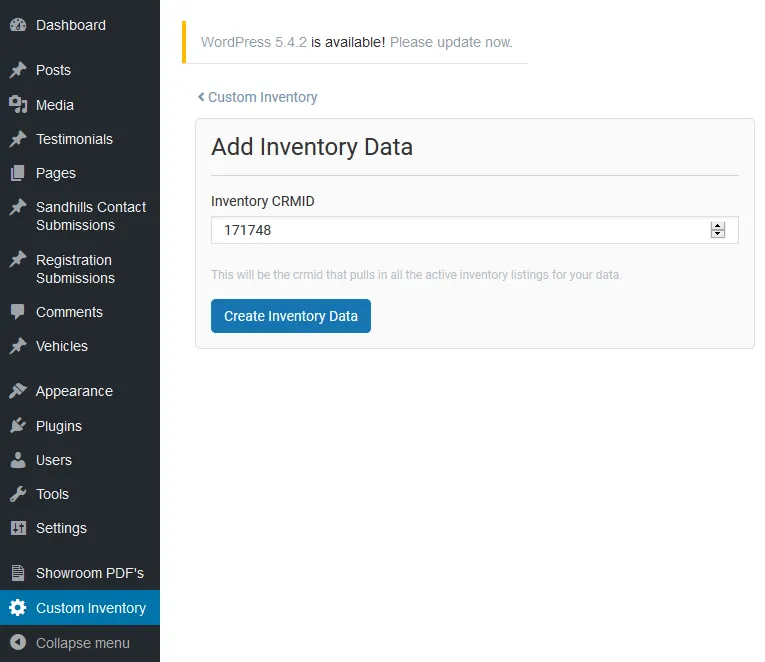765x662 pixels.
Task: Click the Testimonials pushpin icon
Action: [x=18, y=139]
